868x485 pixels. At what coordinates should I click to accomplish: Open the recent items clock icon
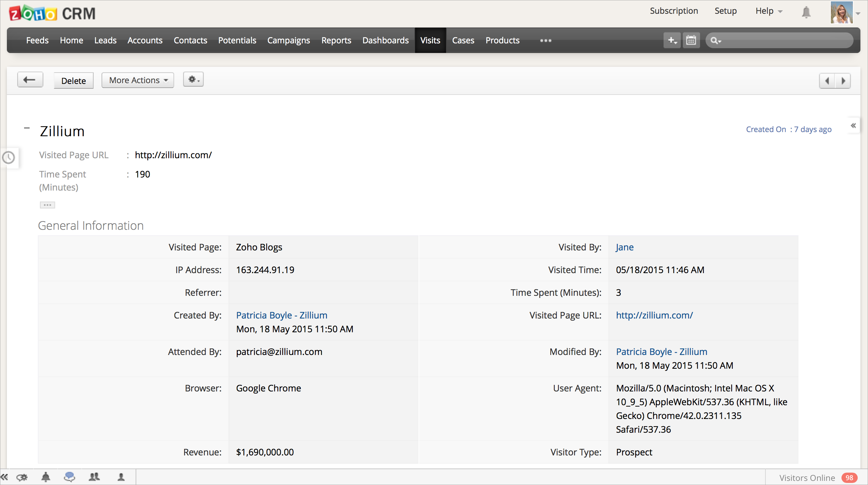coord(9,158)
